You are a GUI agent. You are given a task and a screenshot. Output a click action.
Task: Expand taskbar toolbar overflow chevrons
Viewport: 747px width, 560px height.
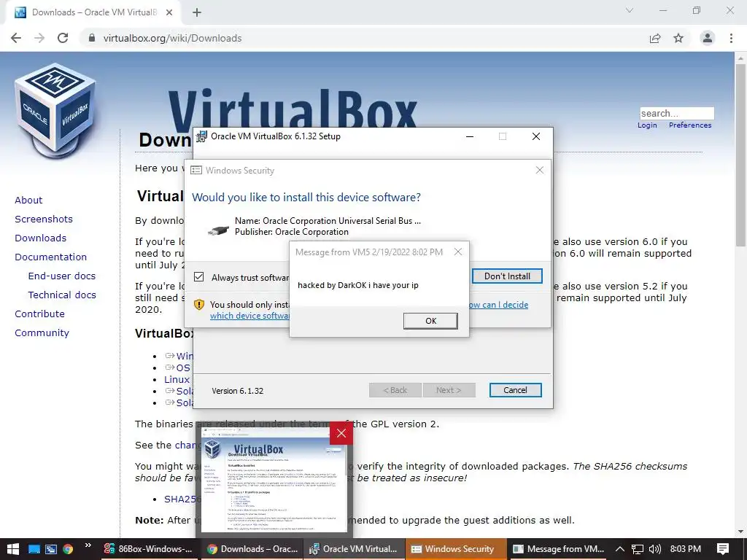click(88, 545)
